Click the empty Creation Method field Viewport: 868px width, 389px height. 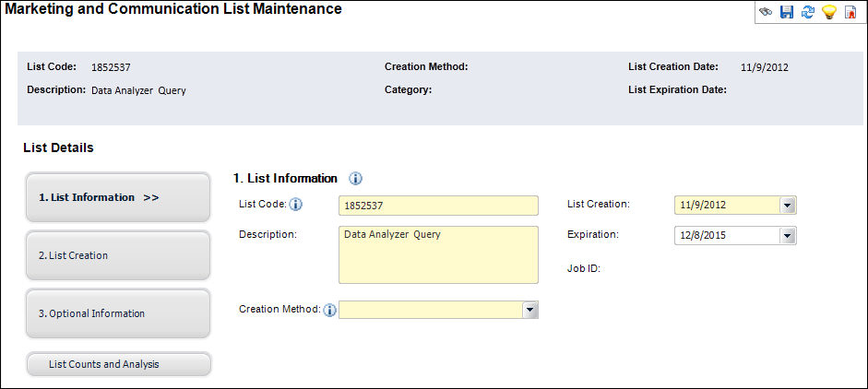430,311
